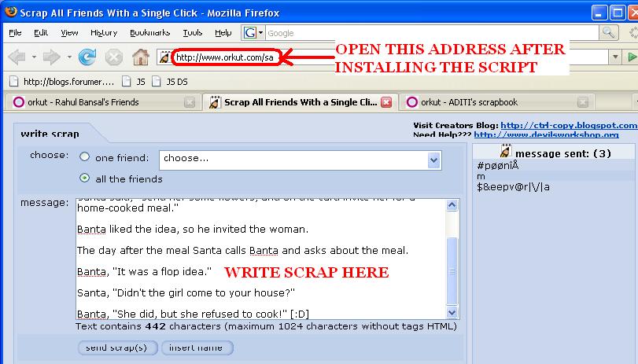
Task: Open the JS DS bookmark
Action: point(170,82)
